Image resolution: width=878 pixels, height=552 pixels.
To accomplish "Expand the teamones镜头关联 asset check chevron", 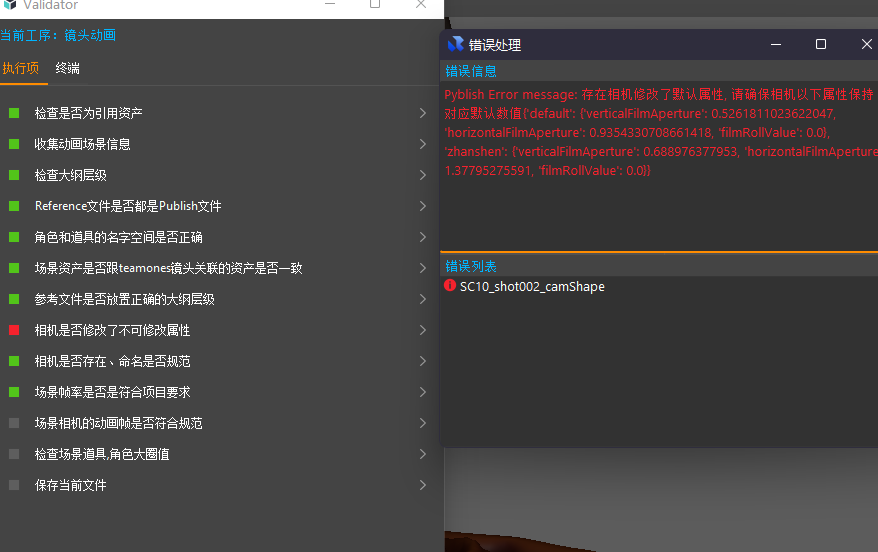I will pos(423,268).
